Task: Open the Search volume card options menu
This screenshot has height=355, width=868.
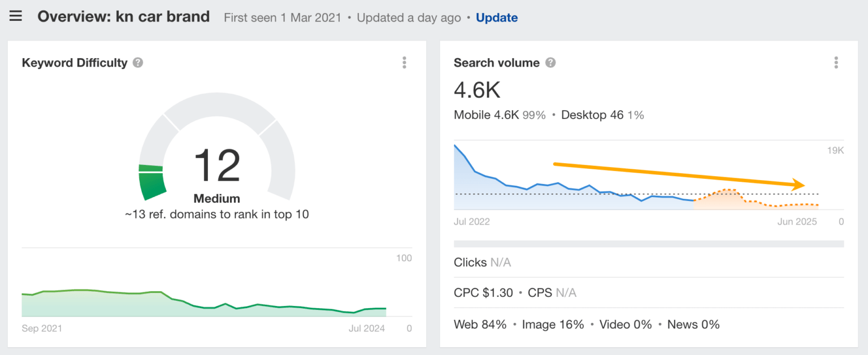Action: pos(836,62)
